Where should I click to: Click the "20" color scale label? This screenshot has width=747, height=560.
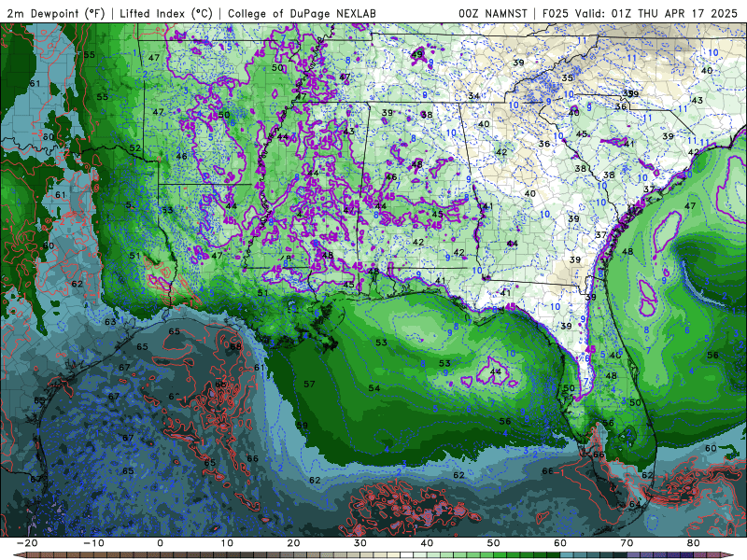tap(293, 543)
